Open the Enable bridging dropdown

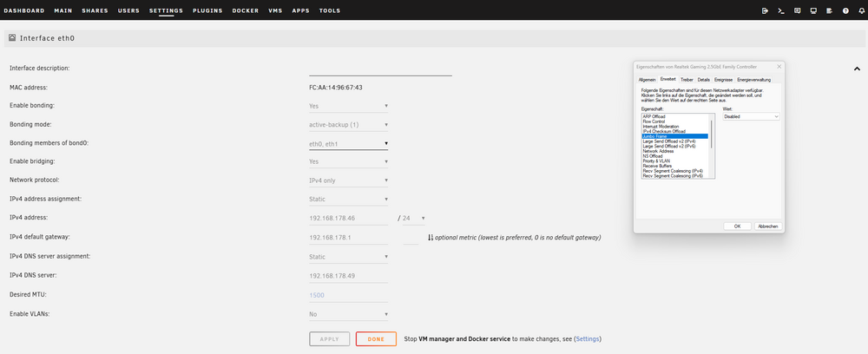coord(349,161)
